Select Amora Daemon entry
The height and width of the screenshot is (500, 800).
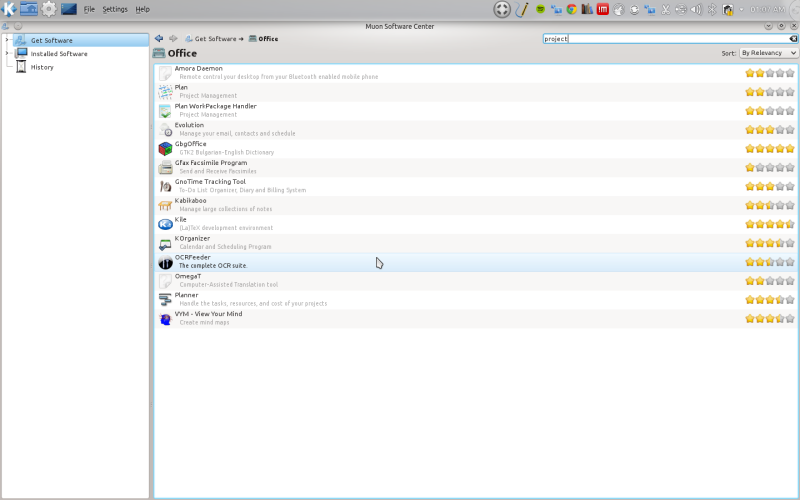476,73
